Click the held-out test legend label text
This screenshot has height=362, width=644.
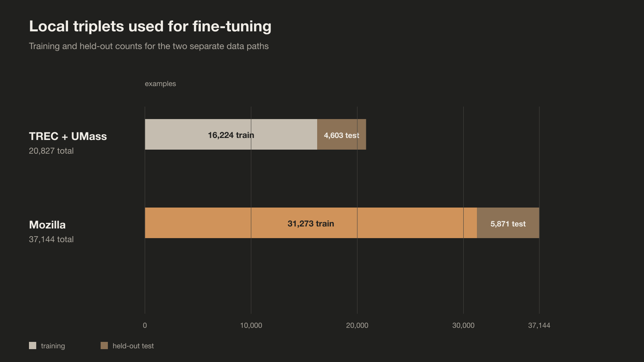point(133,346)
